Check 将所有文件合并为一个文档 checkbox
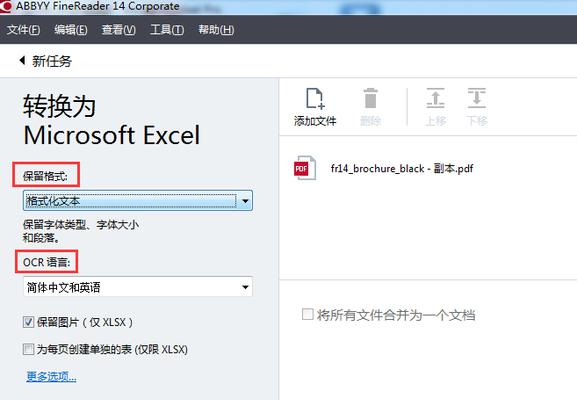Image resolution: width=577 pixels, height=400 pixels. pyautogui.click(x=308, y=314)
